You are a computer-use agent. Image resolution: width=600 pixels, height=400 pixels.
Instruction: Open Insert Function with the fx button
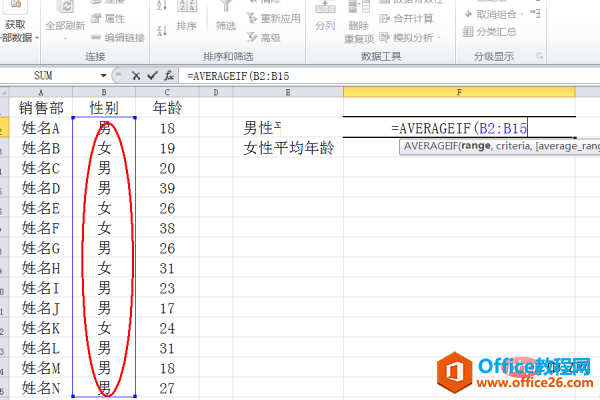[169, 76]
